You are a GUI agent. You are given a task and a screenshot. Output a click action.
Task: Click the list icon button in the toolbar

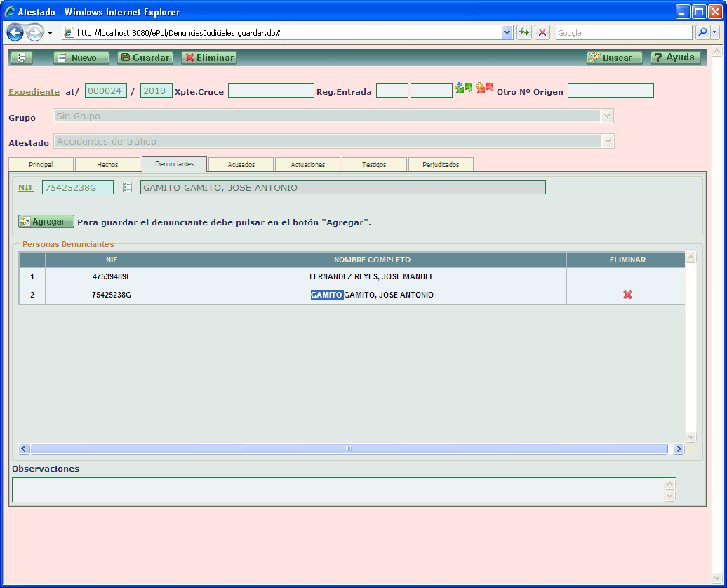tap(21, 58)
